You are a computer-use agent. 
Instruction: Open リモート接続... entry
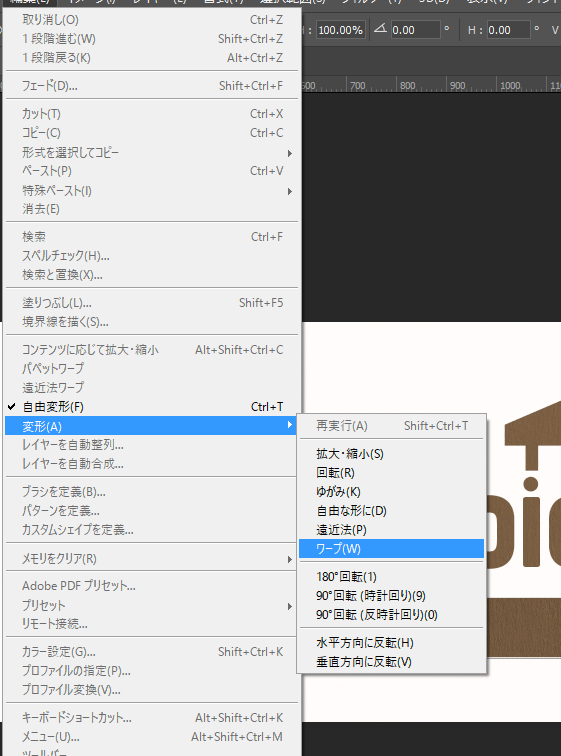[151, 624]
